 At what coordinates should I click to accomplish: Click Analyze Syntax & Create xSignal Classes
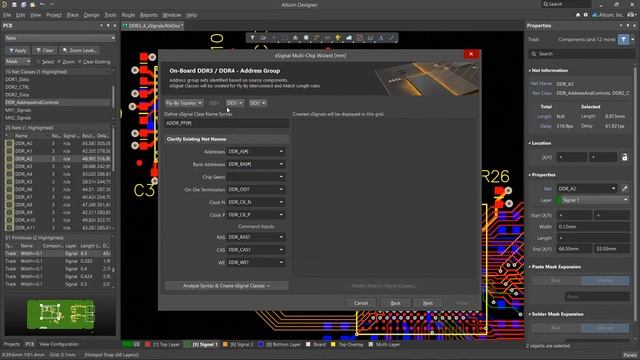click(227, 286)
